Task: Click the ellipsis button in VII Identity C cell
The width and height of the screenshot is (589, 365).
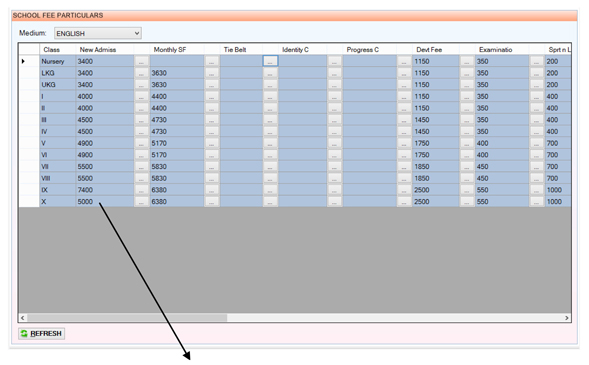Action: [334, 166]
